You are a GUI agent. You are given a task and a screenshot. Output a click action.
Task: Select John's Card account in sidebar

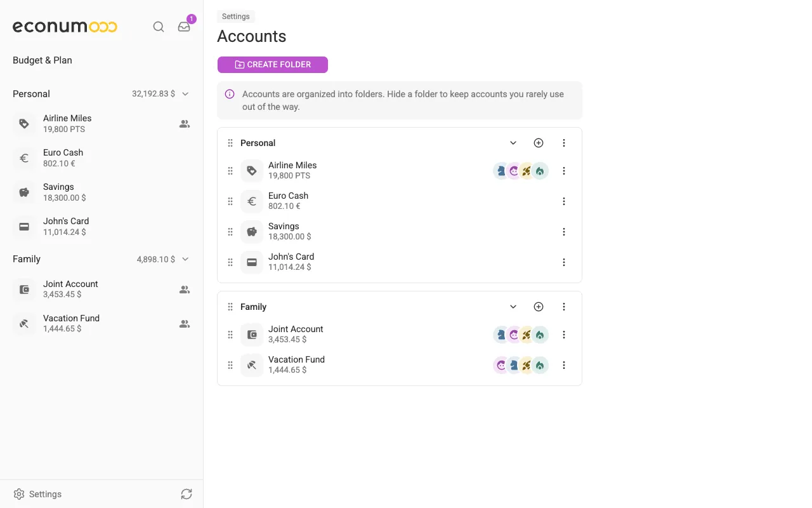101,227
